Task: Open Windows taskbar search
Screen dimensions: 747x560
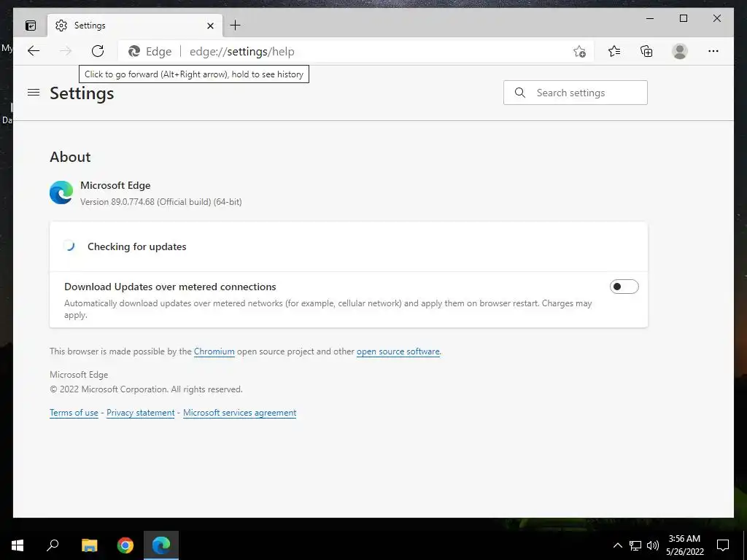Action: click(x=53, y=545)
